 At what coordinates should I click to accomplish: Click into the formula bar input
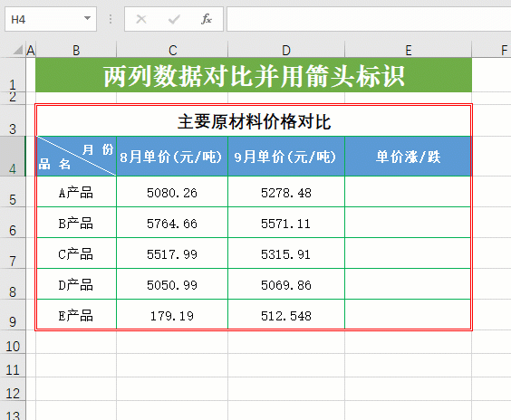pyautogui.click(x=369, y=19)
